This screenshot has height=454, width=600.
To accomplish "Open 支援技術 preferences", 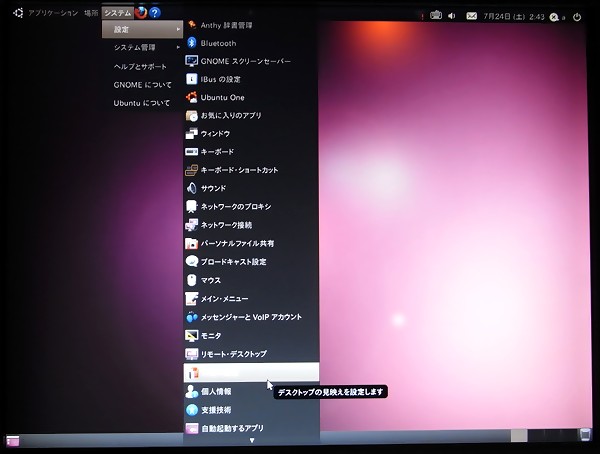I will click(x=251, y=410).
